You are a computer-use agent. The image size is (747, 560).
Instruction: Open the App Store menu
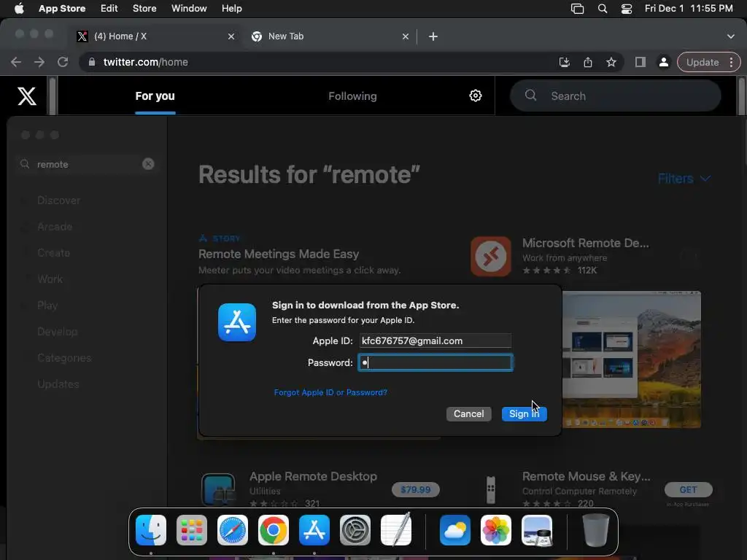tap(62, 9)
